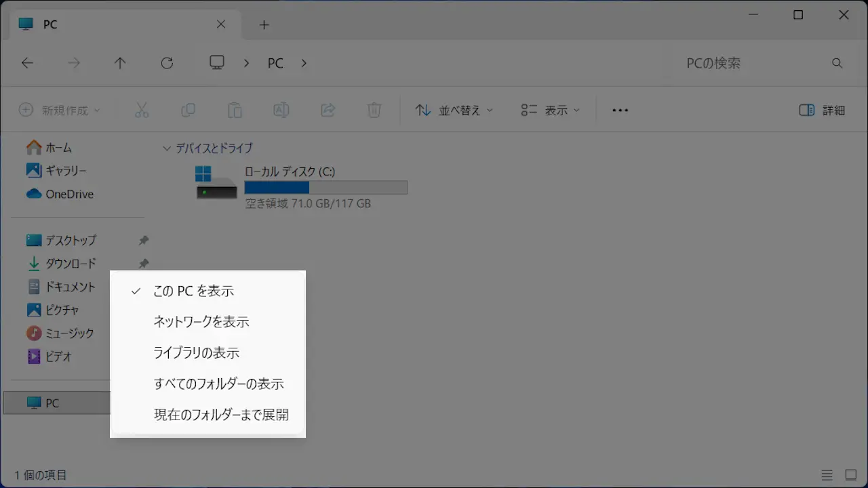Screen dimensions: 868x488
Task: Open the 新規作成 new item button
Action: (x=60, y=110)
